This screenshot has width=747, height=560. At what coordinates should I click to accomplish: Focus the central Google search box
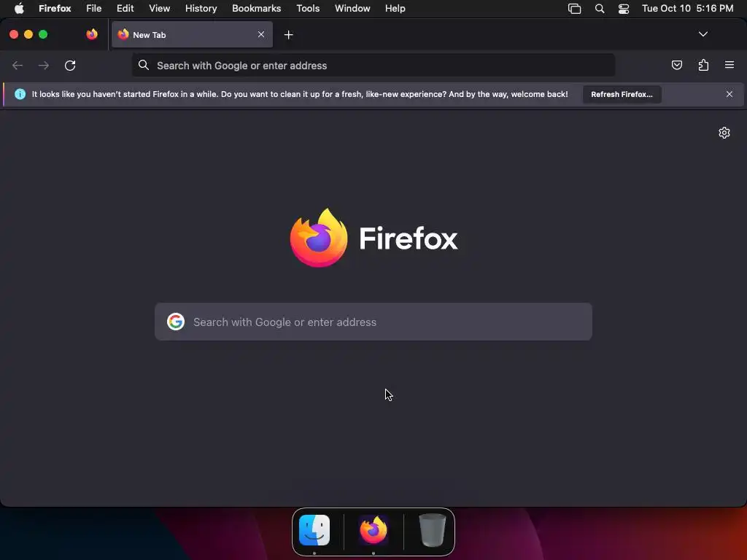[373, 322]
